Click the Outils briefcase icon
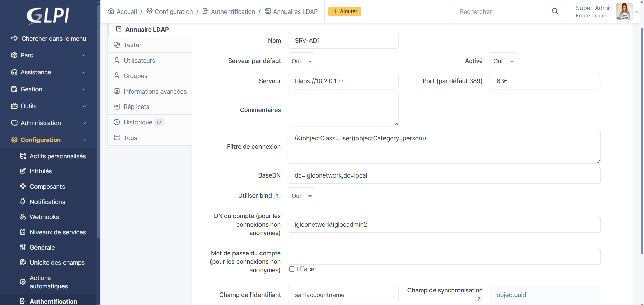 tap(14, 106)
